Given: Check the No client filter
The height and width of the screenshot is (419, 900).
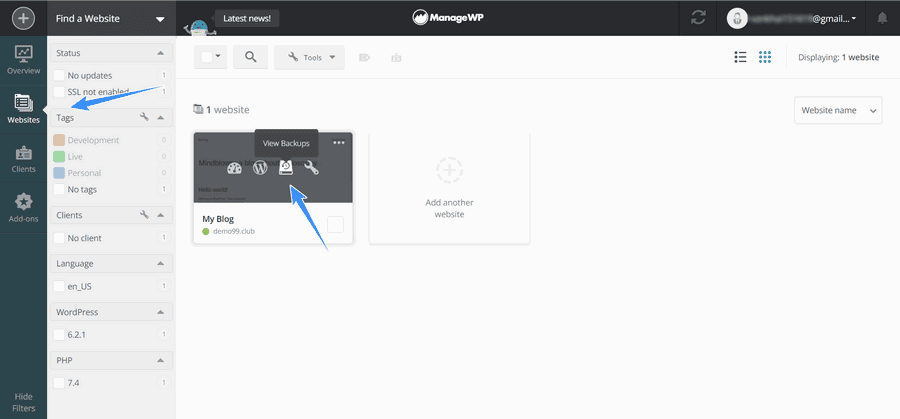Looking at the screenshot, I should pyautogui.click(x=59, y=238).
